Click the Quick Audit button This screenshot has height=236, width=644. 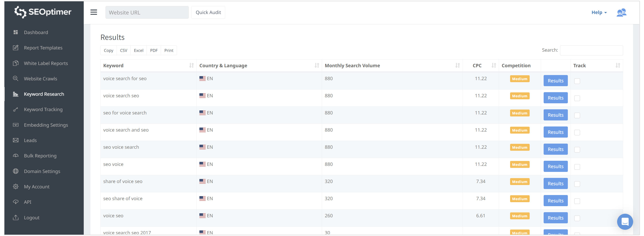[x=208, y=12]
